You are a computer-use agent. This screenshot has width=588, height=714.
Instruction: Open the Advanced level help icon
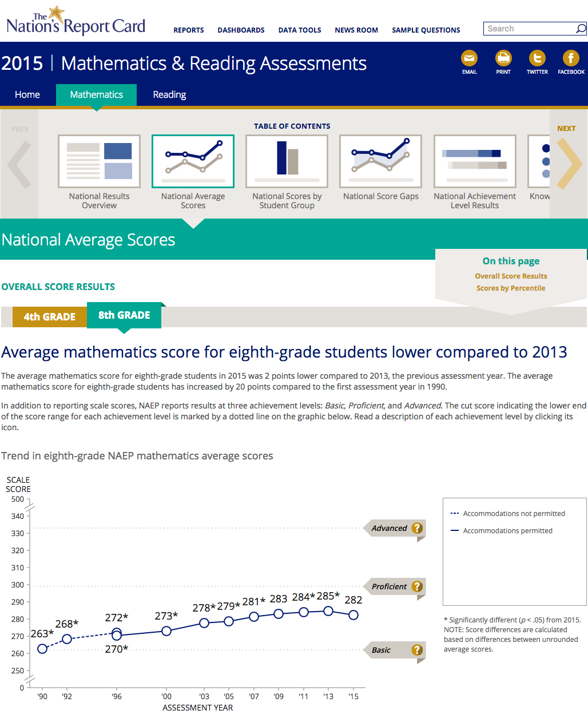tap(418, 528)
